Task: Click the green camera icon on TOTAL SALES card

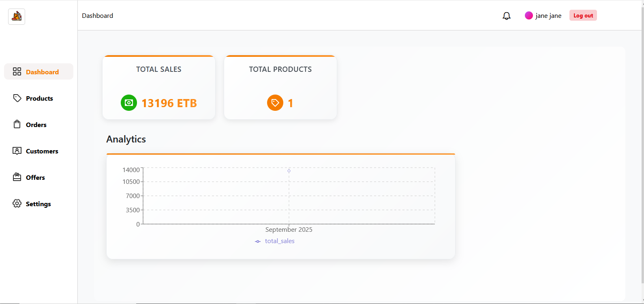Action: pos(128,103)
